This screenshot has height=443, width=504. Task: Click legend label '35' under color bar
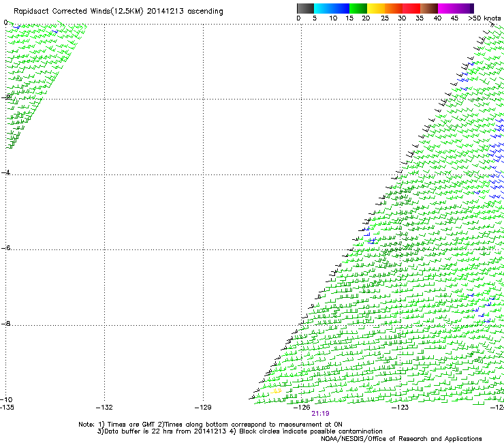[420, 18]
